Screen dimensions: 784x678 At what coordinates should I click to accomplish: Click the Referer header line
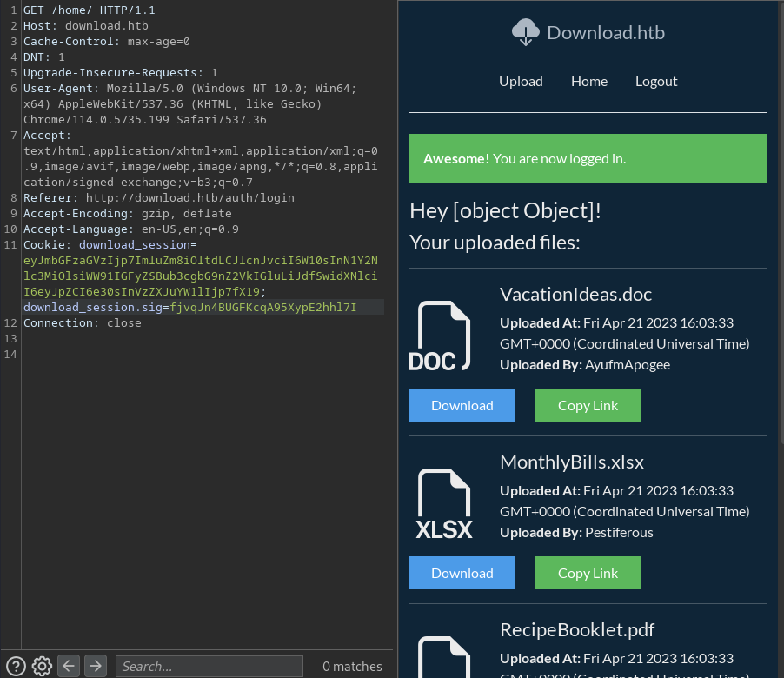(159, 198)
